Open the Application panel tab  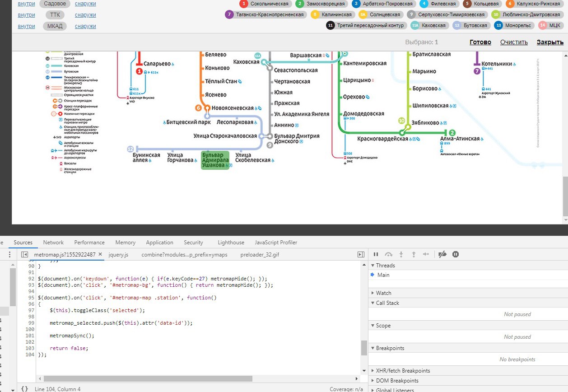click(159, 243)
